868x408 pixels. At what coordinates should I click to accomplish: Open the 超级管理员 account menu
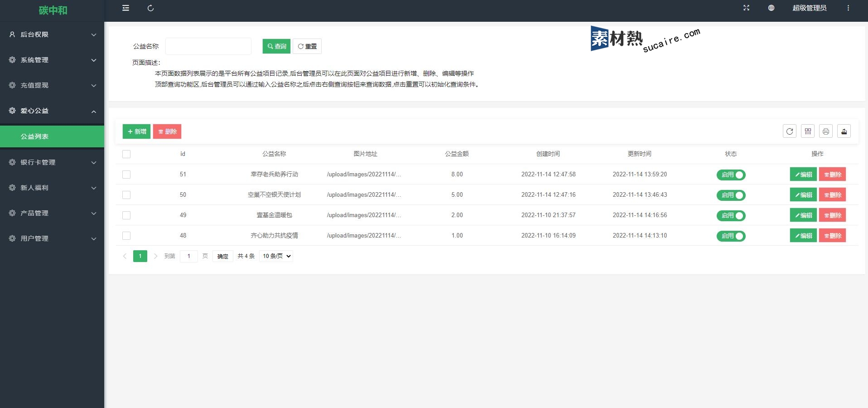[x=809, y=8]
